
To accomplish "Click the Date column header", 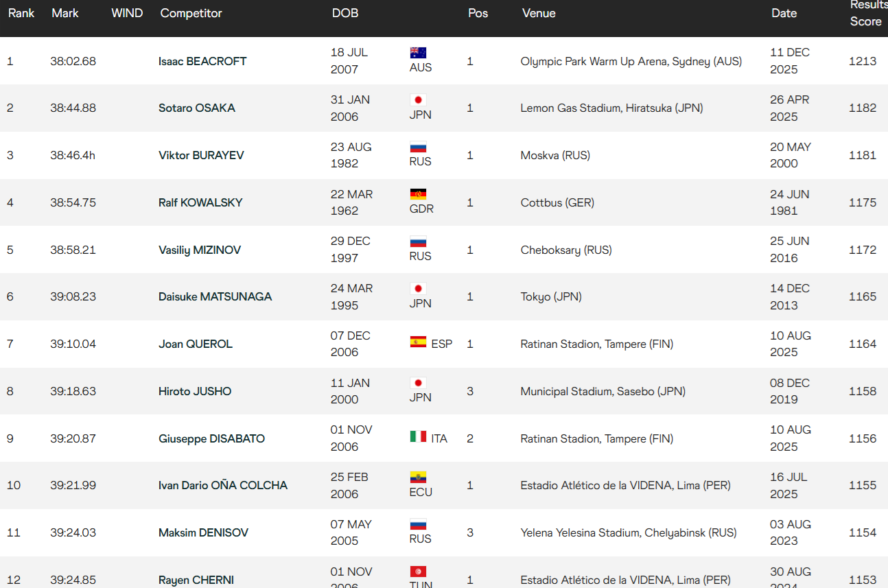I will [784, 13].
